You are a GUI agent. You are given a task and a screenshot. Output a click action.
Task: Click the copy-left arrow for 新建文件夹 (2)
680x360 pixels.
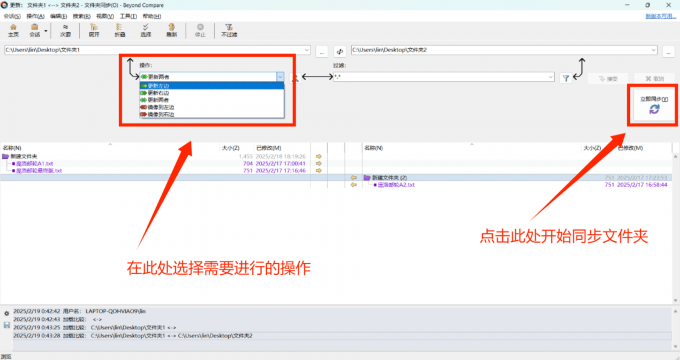353,177
